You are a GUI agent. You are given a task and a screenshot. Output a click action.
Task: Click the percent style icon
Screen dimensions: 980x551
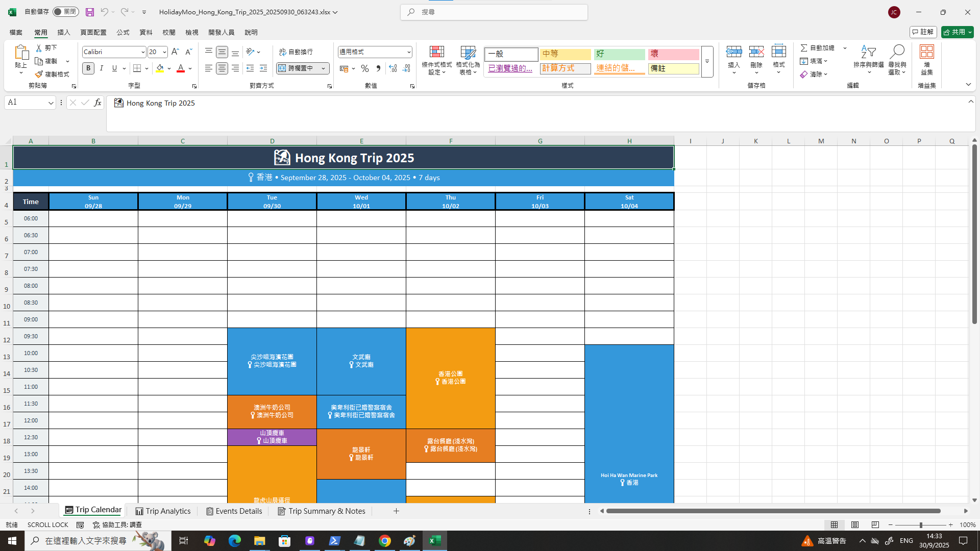pos(365,68)
